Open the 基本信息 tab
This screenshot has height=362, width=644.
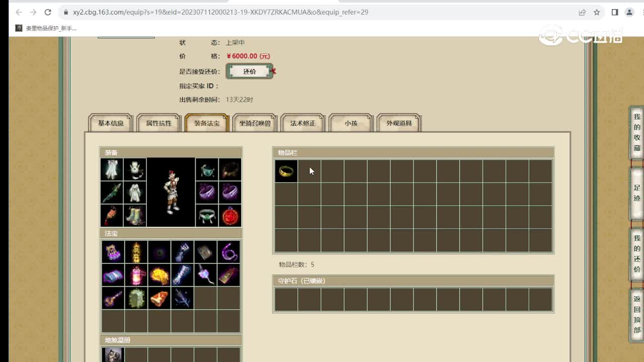pos(111,123)
